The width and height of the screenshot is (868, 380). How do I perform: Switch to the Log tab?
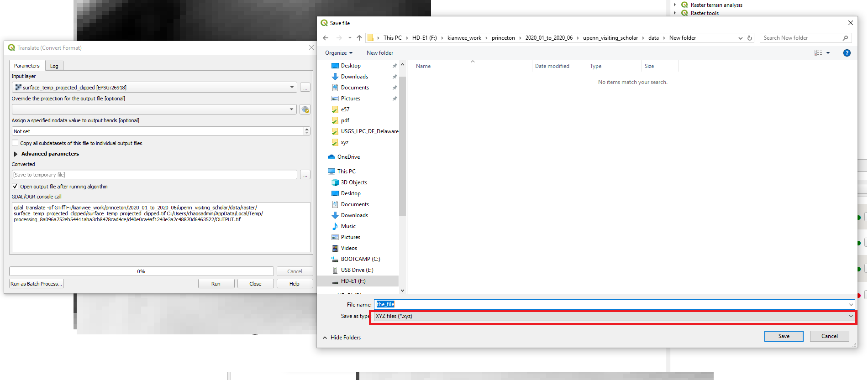[x=54, y=66]
